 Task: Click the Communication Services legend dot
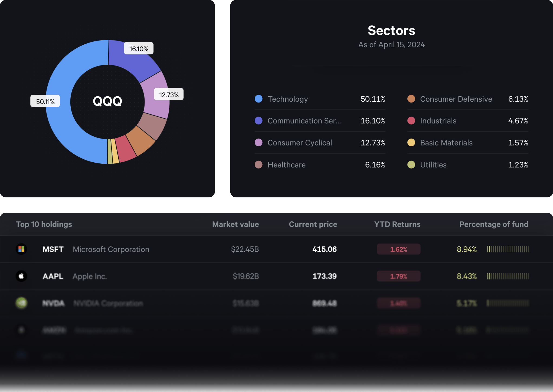coord(258,121)
